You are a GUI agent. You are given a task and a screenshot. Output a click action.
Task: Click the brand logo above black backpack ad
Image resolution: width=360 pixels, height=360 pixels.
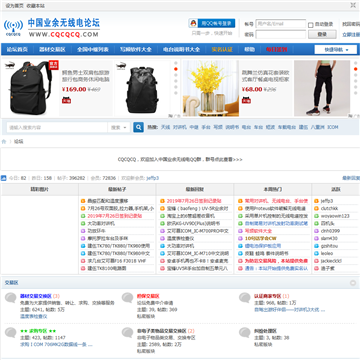click(9, 65)
